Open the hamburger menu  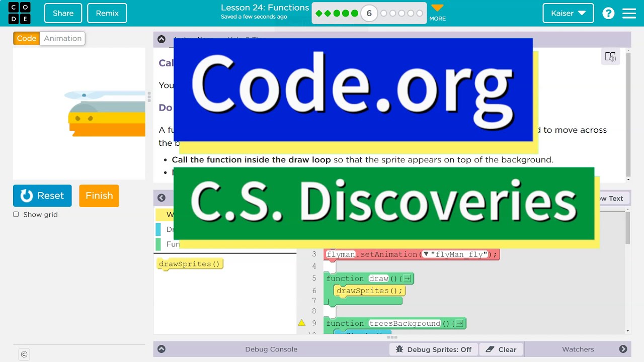[x=629, y=13]
